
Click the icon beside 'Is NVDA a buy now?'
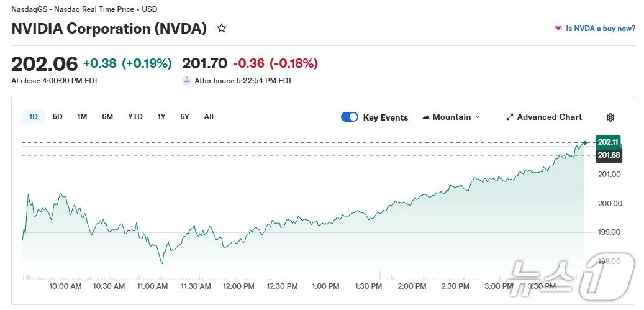coord(558,29)
